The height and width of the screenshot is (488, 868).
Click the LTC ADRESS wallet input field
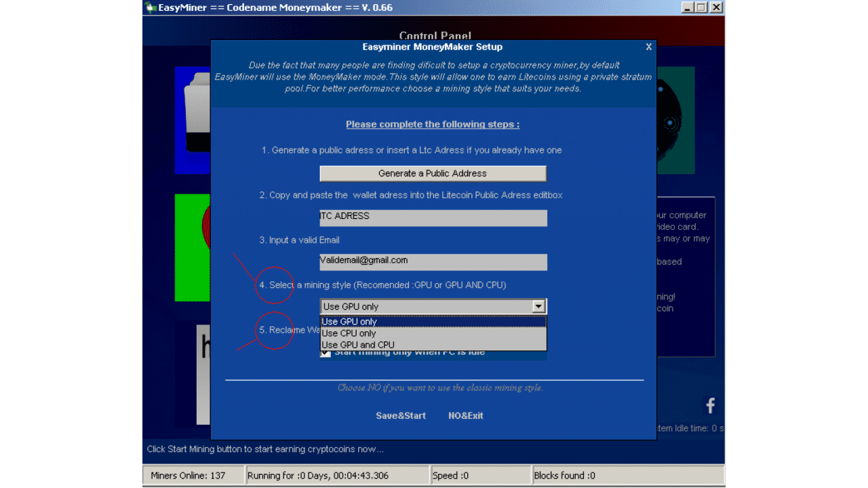point(433,218)
